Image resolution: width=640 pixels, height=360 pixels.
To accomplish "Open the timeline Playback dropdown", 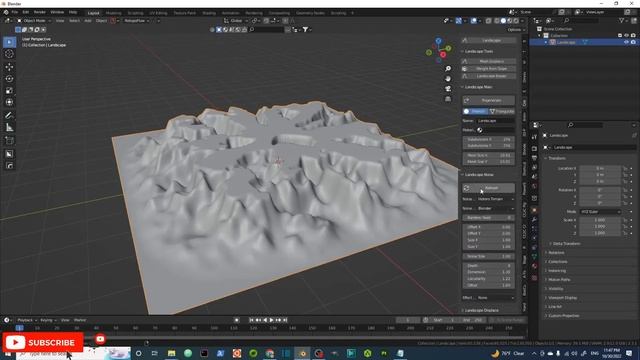I will pos(27,320).
